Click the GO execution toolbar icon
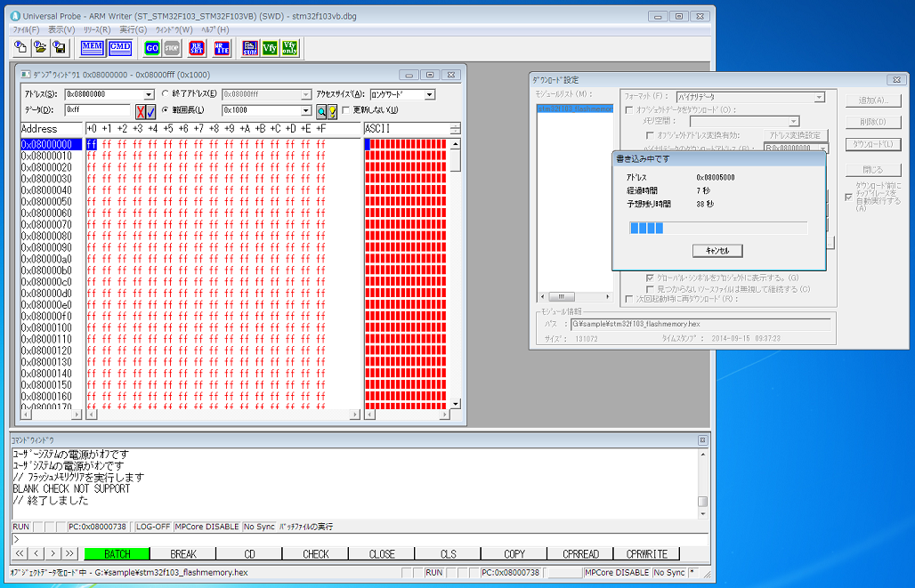The height and width of the screenshot is (588, 915). tap(151, 47)
